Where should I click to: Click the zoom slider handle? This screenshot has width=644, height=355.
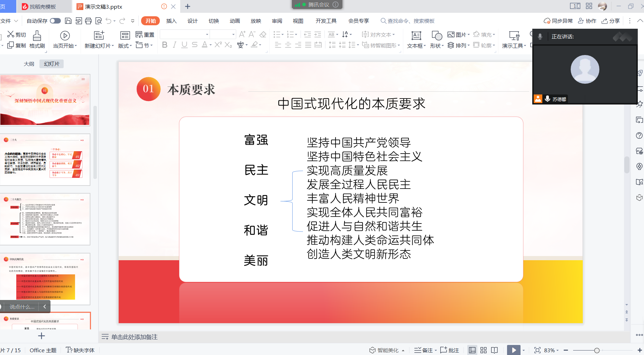coord(597,351)
